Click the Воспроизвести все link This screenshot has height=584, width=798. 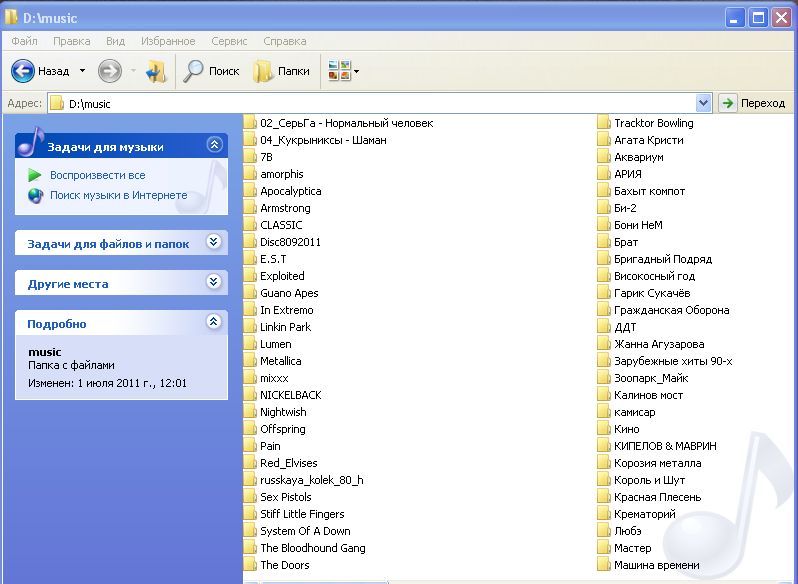(x=98, y=176)
